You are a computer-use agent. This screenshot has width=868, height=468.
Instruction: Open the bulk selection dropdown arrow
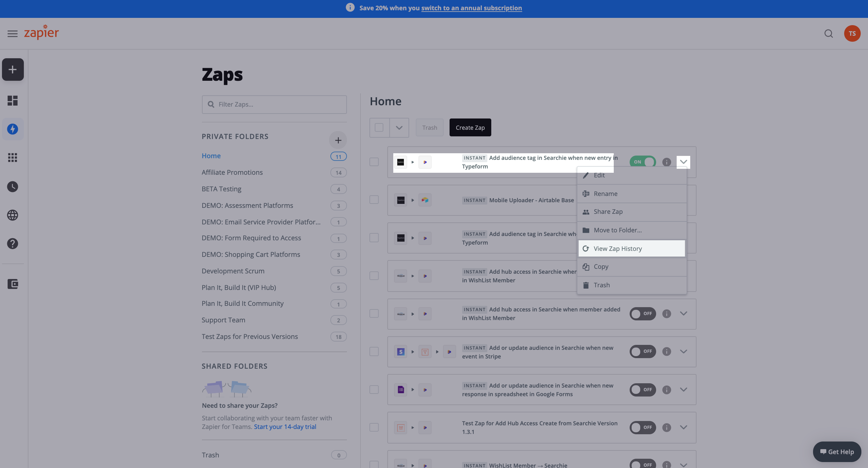coord(399,128)
